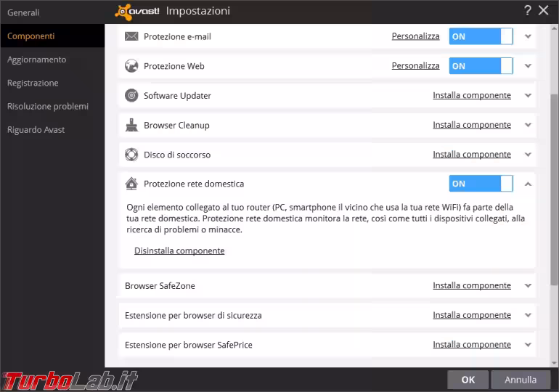The height and width of the screenshot is (392, 559).
Task: Click the Protezione Web label
Action: 174,66
